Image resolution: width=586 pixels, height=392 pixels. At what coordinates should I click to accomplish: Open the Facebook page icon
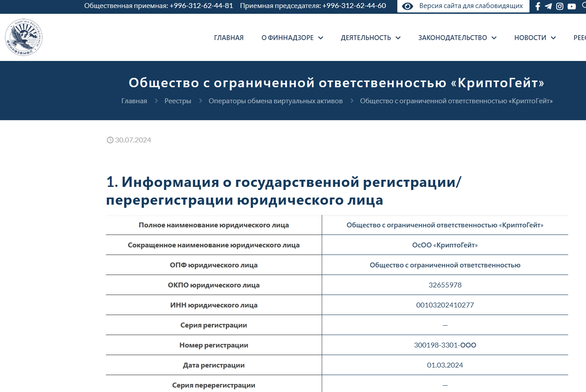pyautogui.click(x=538, y=6)
